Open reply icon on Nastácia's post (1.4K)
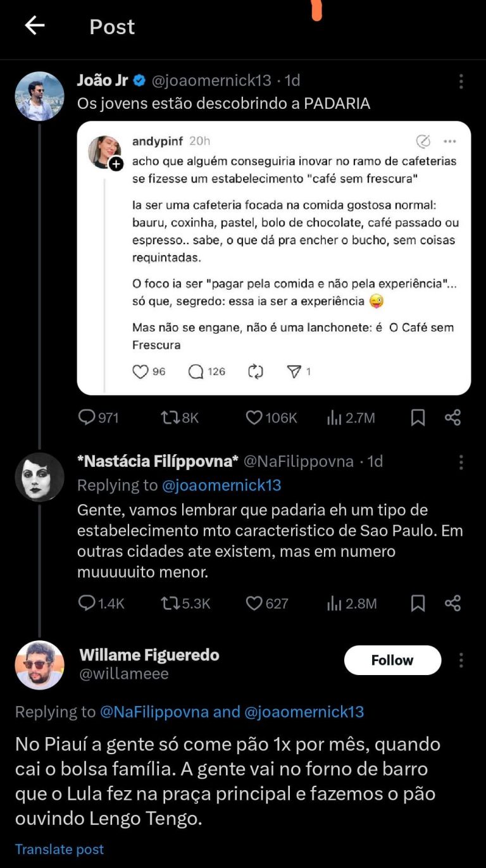Image resolution: width=486 pixels, height=868 pixels. (x=87, y=604)
